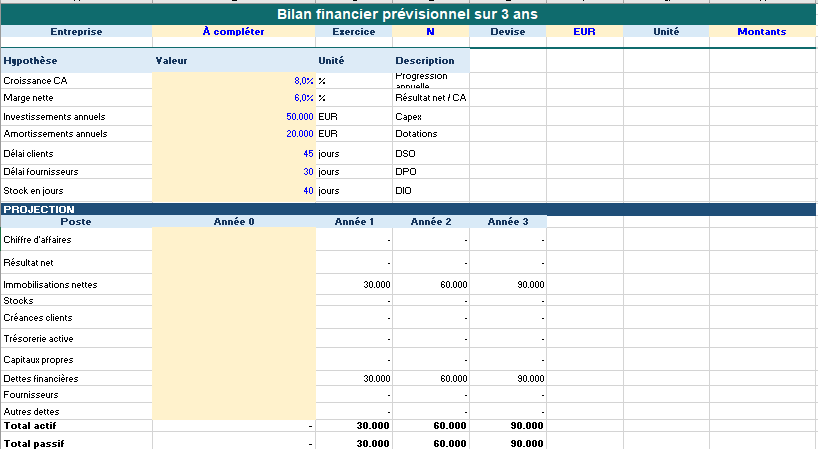Click the 'Délai clients' row label
Image resolution: width=818 pixels, height=449 pixels.
[x=76, y=153]
